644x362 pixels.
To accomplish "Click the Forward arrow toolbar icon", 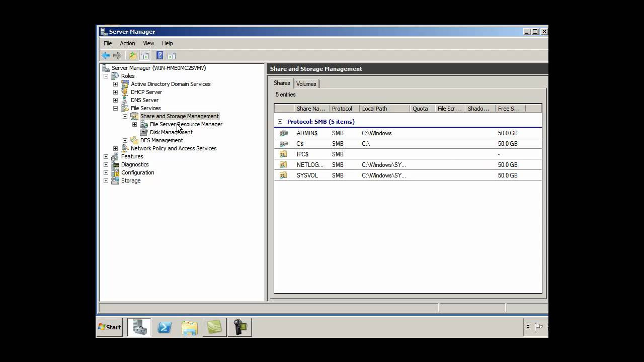I will [117, 56].
